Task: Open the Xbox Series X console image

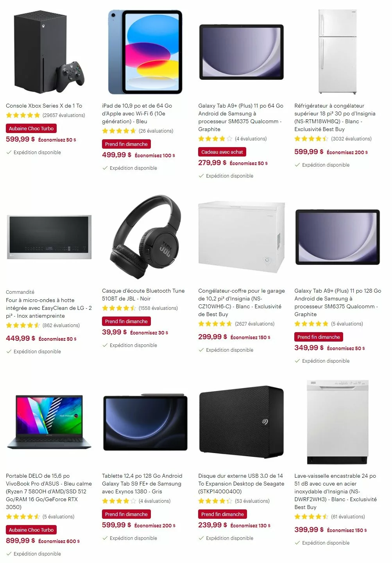Action: pos(49,52)
